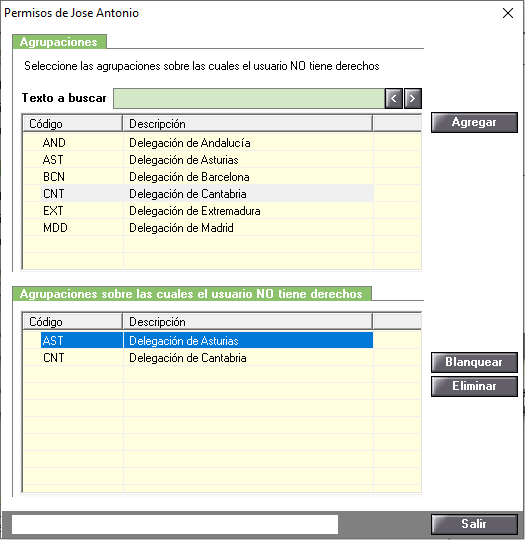Select Delegación de Extremadura description
The image size is (525, 540).
pos(195,211)
